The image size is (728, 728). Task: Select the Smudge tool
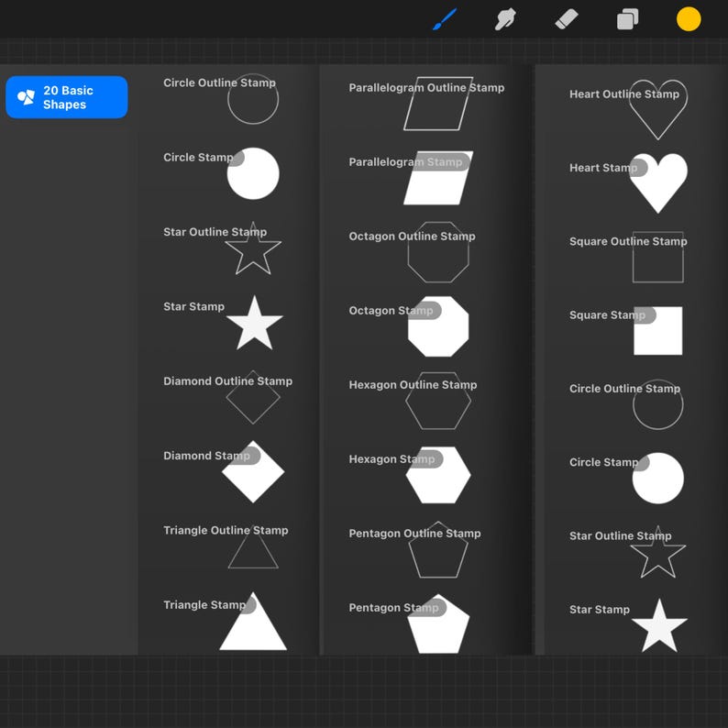pos(505,19)
